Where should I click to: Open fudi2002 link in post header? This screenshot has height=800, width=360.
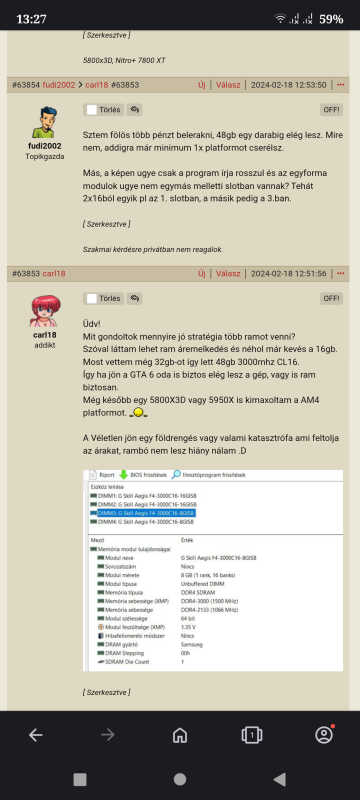pos(59,85)
